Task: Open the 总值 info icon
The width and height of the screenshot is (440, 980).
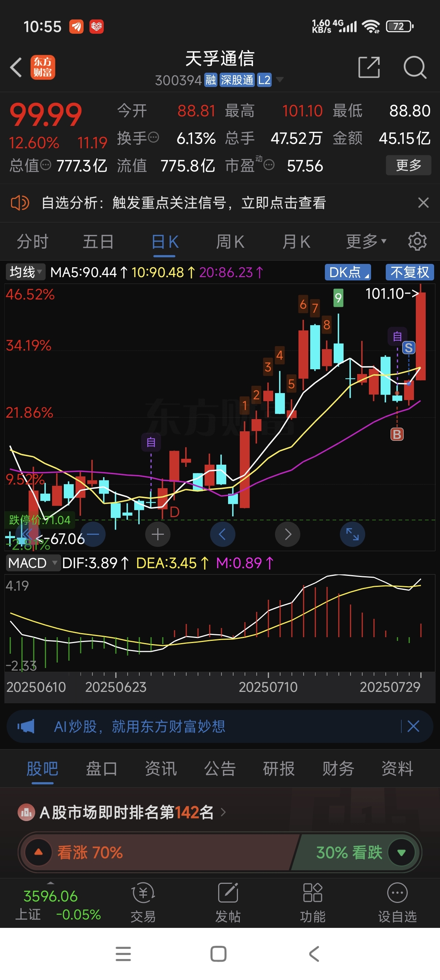Action: click(45, 165)
